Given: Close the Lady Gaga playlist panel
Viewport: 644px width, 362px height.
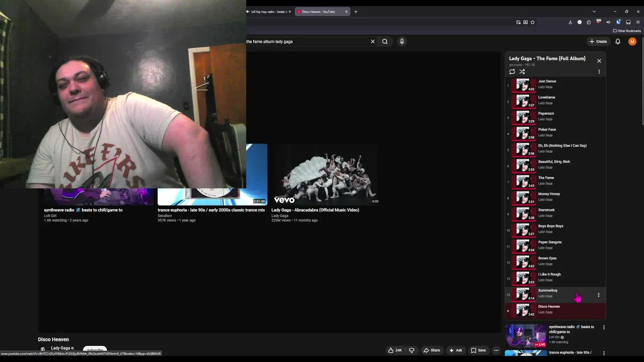Looking at the screenshot, I should [599, 61].
